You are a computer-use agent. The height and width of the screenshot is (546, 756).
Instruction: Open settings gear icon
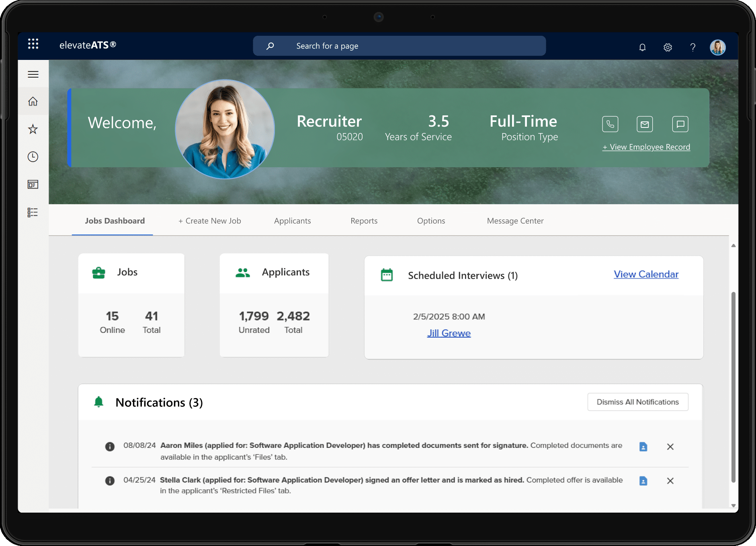click(x=668, y=47)
